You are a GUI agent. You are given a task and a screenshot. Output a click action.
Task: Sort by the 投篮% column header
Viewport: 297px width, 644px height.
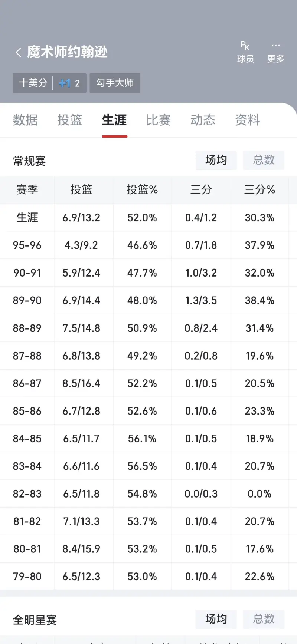click(x=142, y=190)
